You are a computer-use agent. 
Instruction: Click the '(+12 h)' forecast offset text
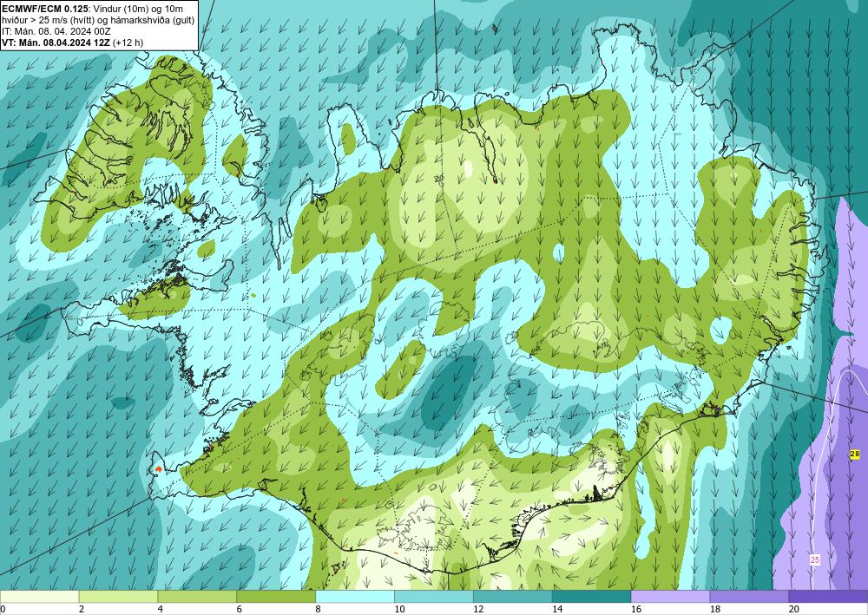tap(128, 43)
